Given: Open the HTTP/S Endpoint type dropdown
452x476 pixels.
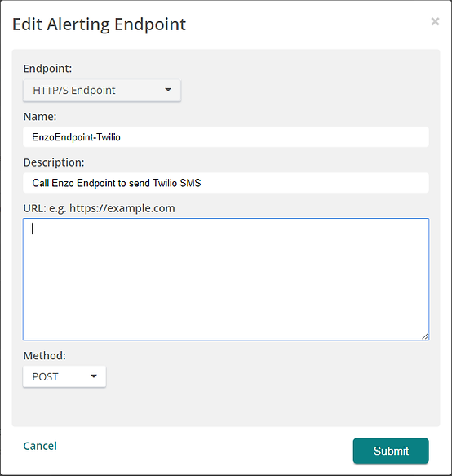Looking at the screenshot, I should 102,91.
